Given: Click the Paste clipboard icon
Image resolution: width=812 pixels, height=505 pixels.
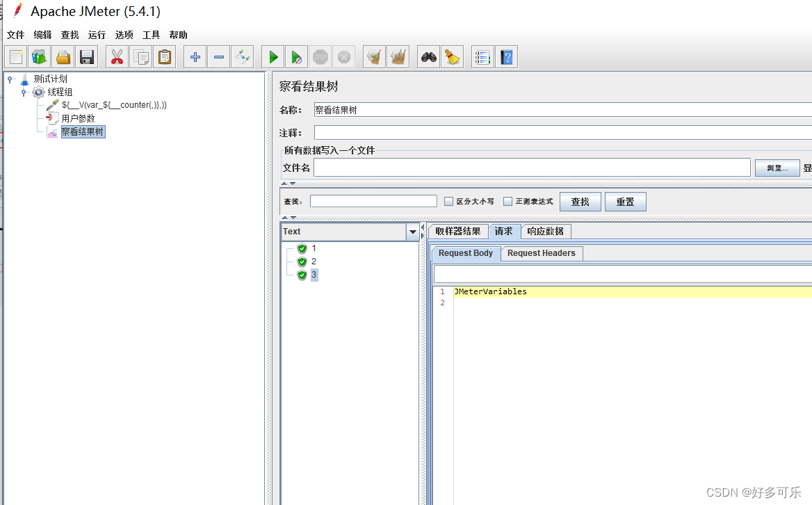Looking at the screenshot, I should point(165,57).
